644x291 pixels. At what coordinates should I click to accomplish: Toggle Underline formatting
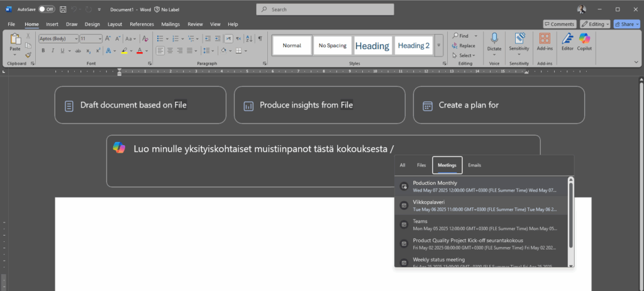(x=62, y=51)
